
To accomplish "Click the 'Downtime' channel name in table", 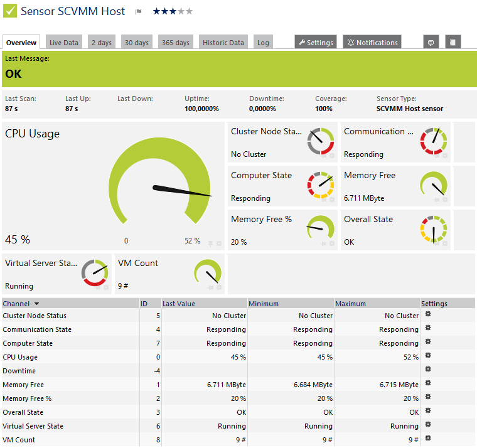I will [19, 371].
